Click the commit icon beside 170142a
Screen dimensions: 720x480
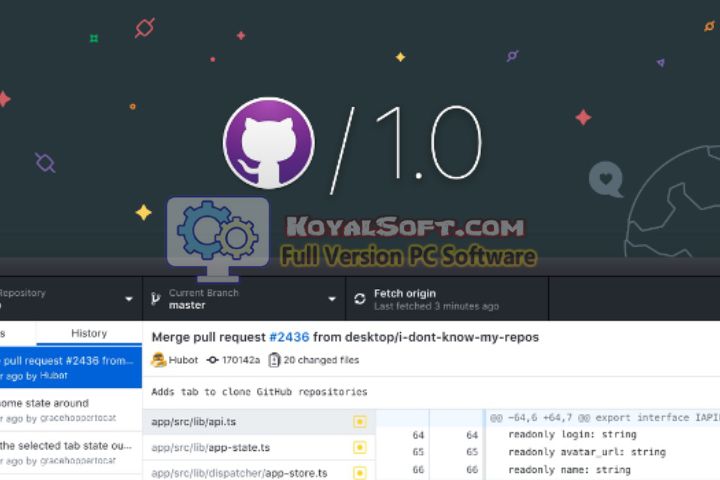(x=212, y=360)
